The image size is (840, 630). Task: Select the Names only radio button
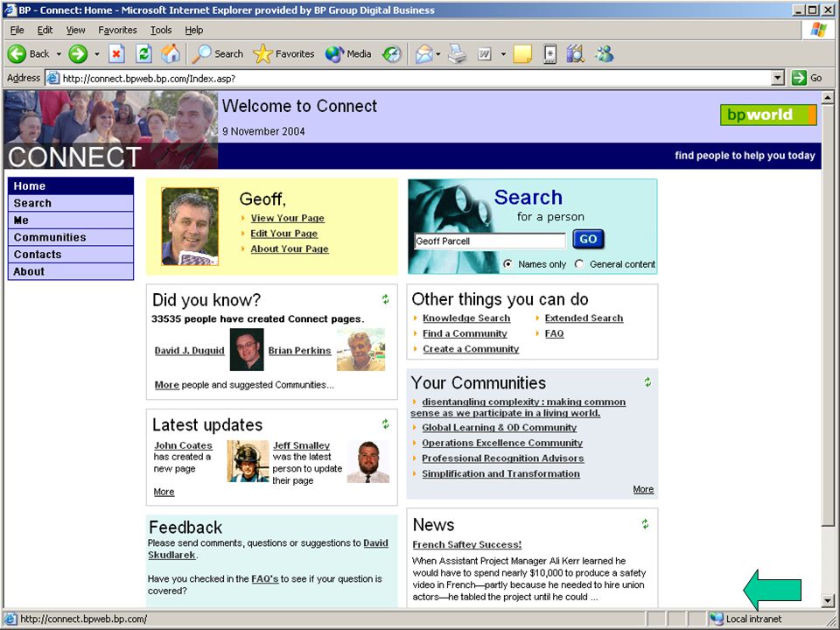pos(507,264)
